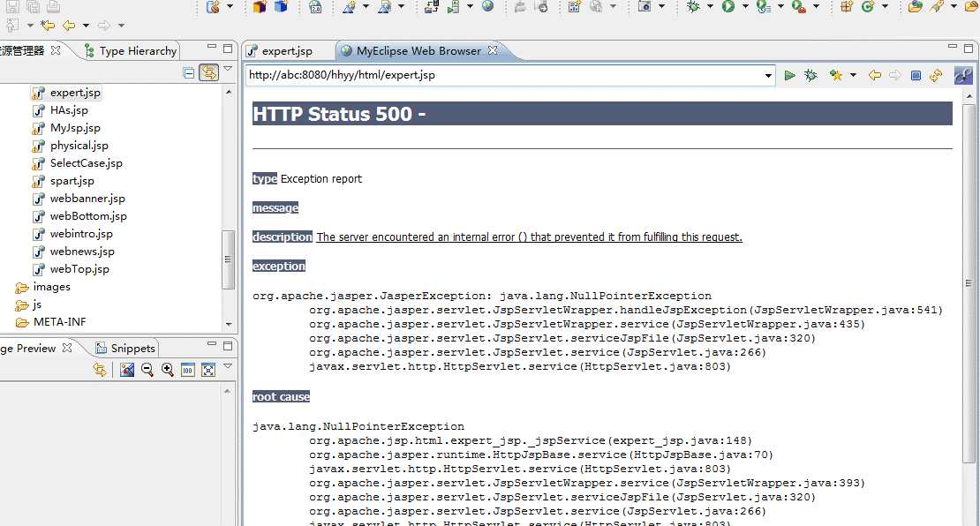
Task: Select webnews.jsp in the file tree
Action: (x=73, y=252)
